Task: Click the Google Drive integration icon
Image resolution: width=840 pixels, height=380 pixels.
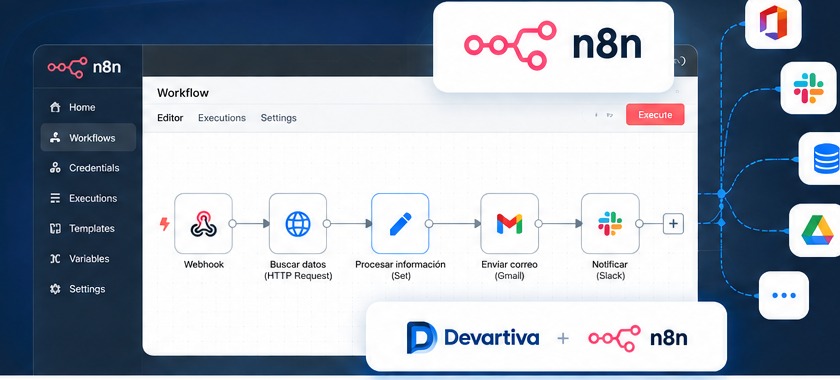Action: click(x=816, y=230)
